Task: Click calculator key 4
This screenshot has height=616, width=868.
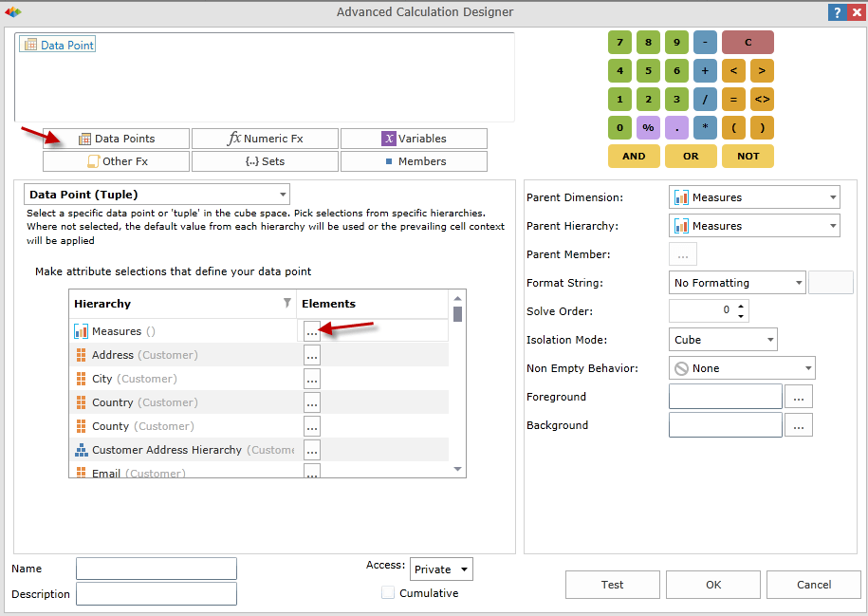Action: tap(619, 71)
